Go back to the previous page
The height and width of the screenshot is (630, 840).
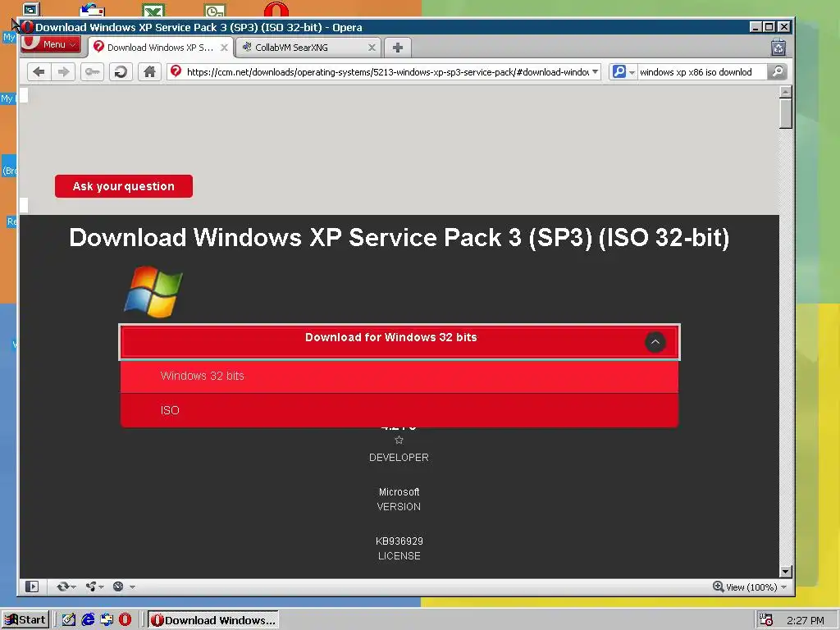39,72
